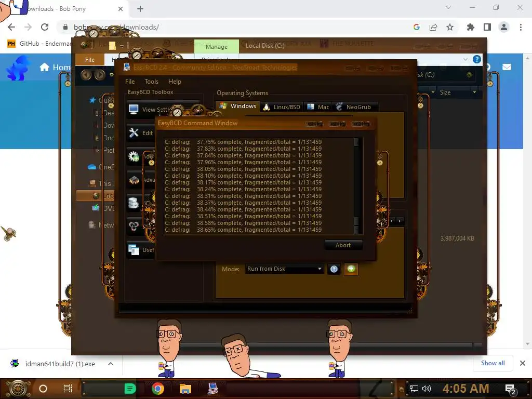Open download options chevron for idman641build7
The width and height of the screenshot is (532, 399).
(x=111, y=364)
